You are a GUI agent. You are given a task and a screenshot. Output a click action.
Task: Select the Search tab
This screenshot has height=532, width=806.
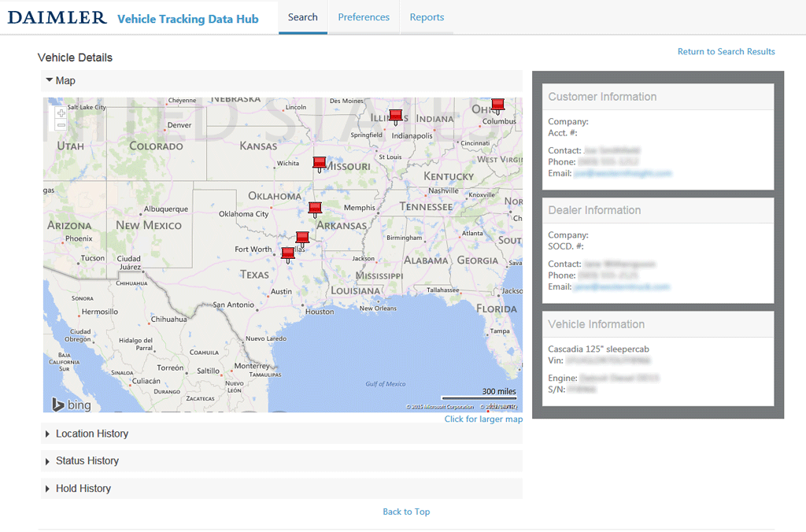point(303,17)
